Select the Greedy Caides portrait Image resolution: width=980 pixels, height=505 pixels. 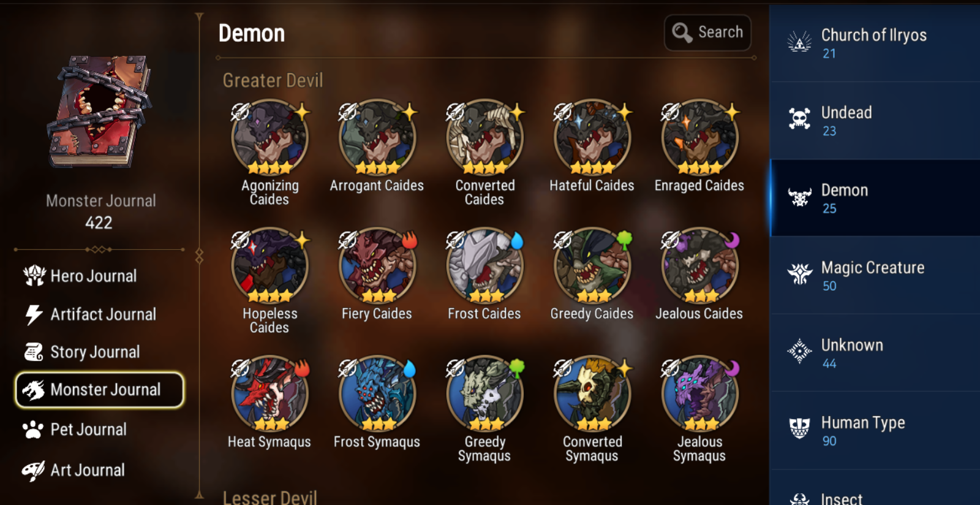(x=592, y=265)
